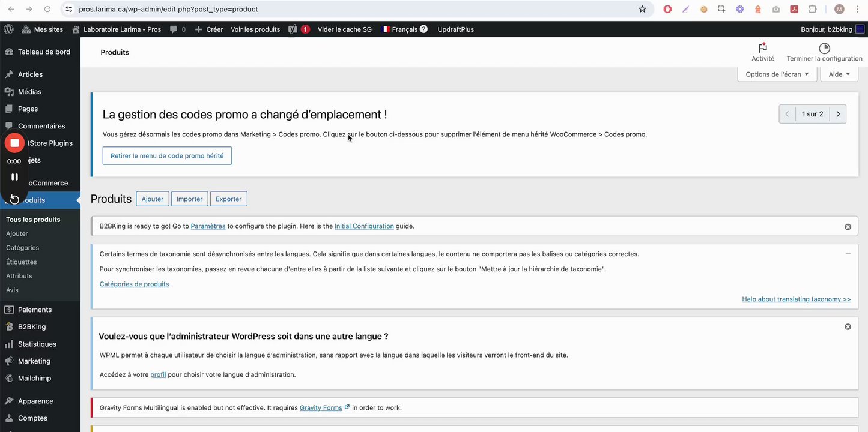868x432 pixels.
Task: Click Terminer la configuration progress icon
Action: pyautogui.click(x=824, y=49)
